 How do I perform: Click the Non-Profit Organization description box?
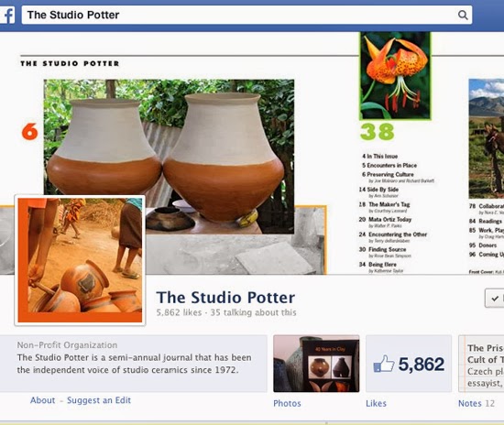[x=134, y=364]
